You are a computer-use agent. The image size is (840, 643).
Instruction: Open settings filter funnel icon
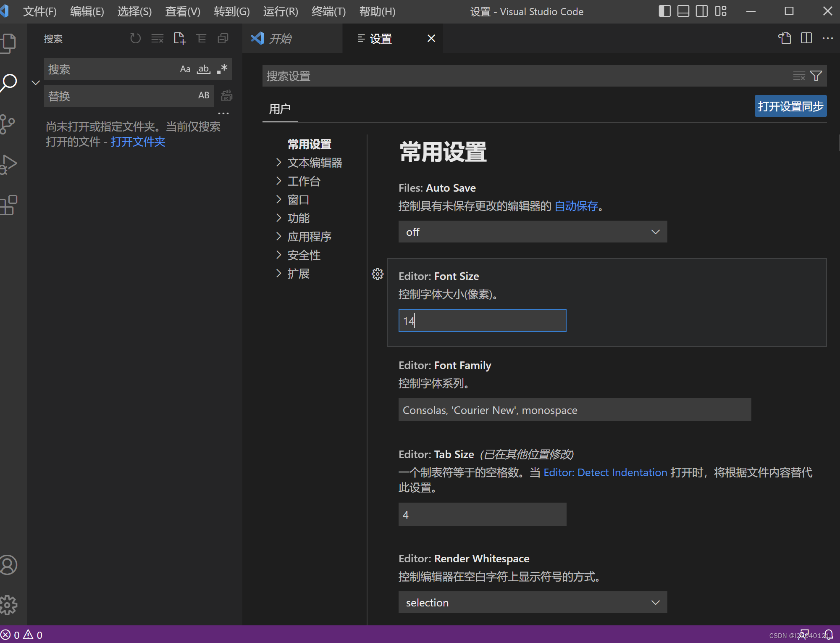tap(816, 76)
